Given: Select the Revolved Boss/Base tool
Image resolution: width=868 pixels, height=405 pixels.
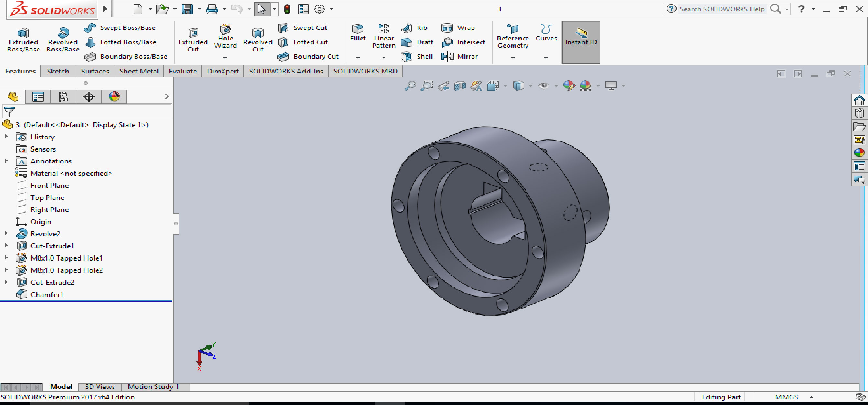Looking at the screenshot, I should [x=63, y=40].
